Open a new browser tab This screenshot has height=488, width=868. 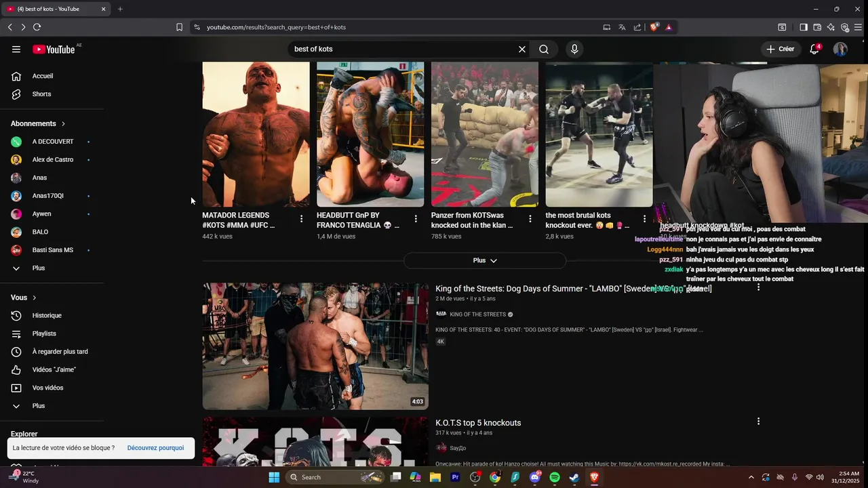click(x=120, y=9)
